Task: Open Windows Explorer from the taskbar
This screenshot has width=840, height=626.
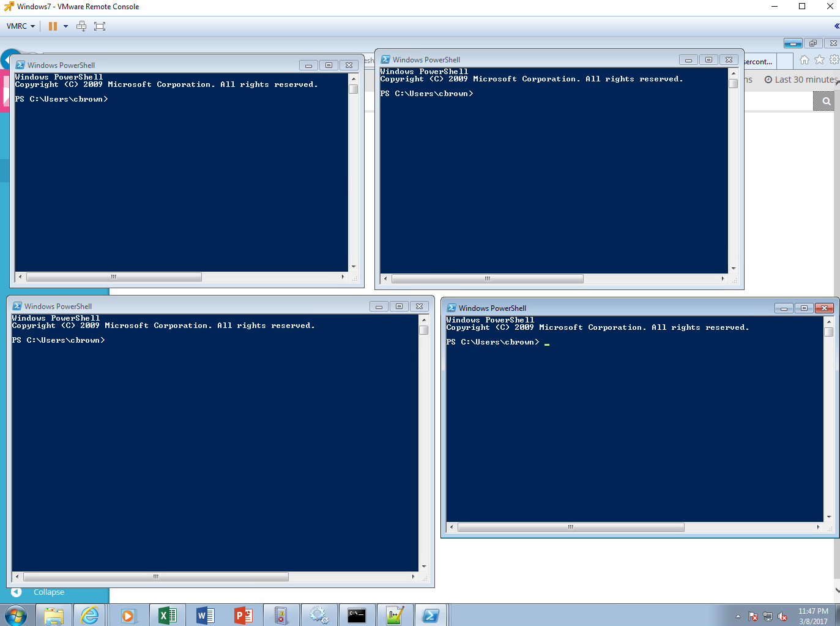Action: [x=54, y=616]
